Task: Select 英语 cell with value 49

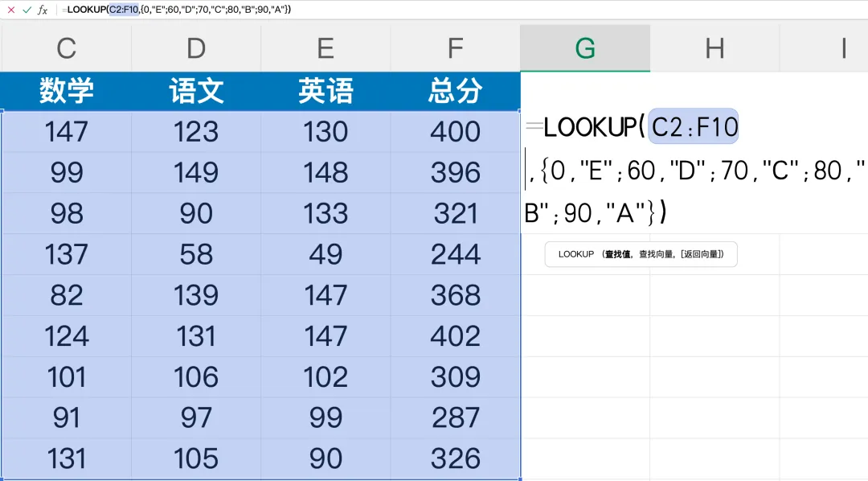Action: [x=325, y=254]
